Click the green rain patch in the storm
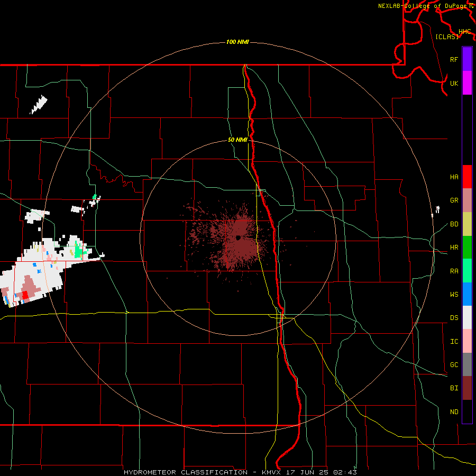The width and height of the screenshot is (476, 476). coord(79,251)
